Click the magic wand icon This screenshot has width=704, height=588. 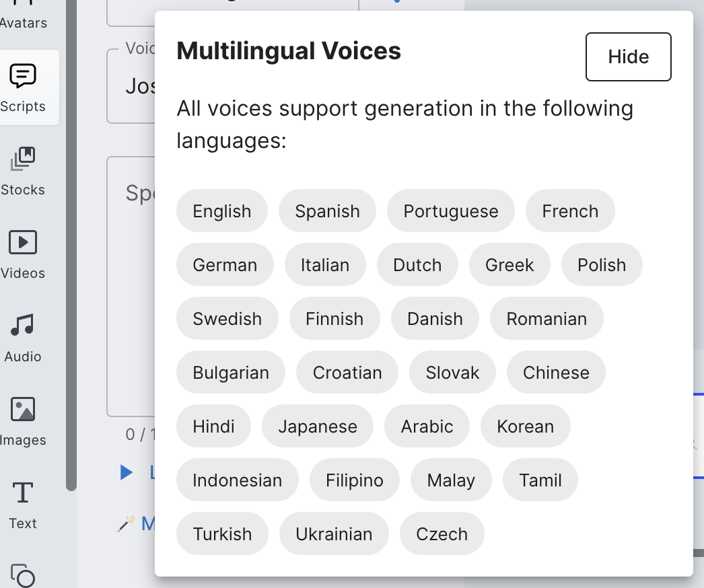click(126, 523)
